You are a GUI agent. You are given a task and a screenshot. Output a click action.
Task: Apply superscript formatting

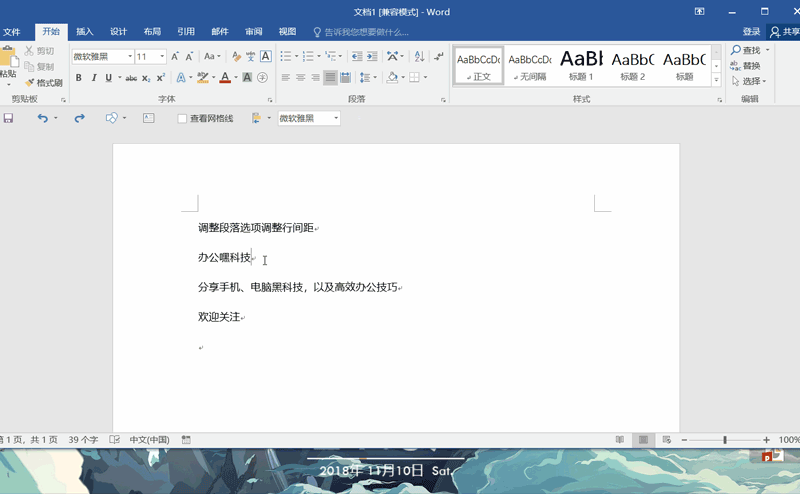coord(161,78)
